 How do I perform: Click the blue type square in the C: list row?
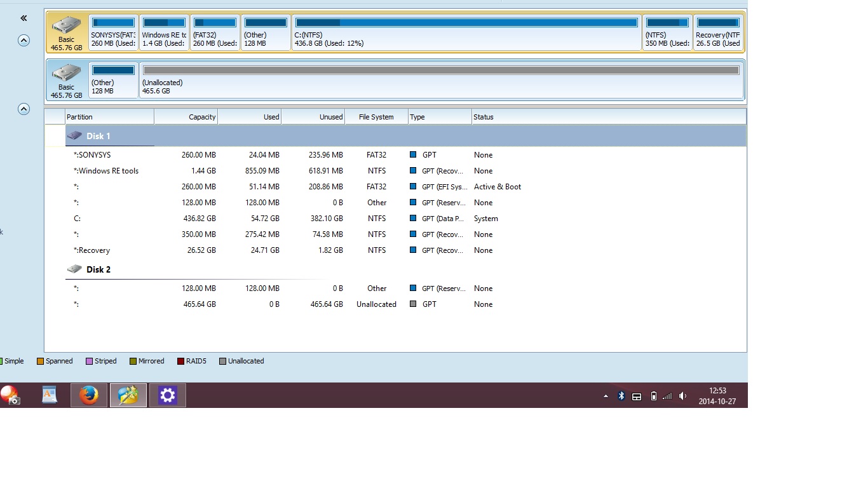(x=413, y=219)
